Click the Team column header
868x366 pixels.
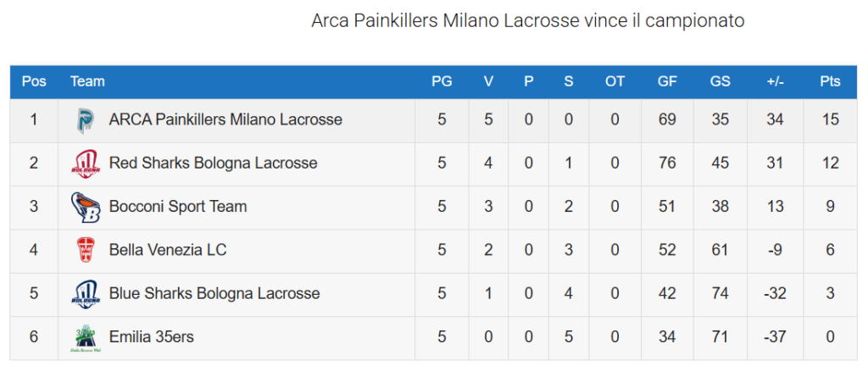tap(87, 82)
